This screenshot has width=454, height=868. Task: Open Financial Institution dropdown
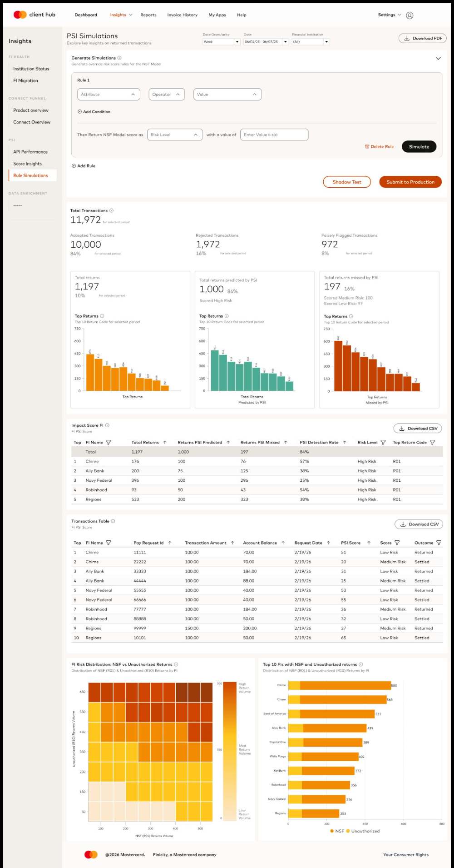[x=311, y=42]
